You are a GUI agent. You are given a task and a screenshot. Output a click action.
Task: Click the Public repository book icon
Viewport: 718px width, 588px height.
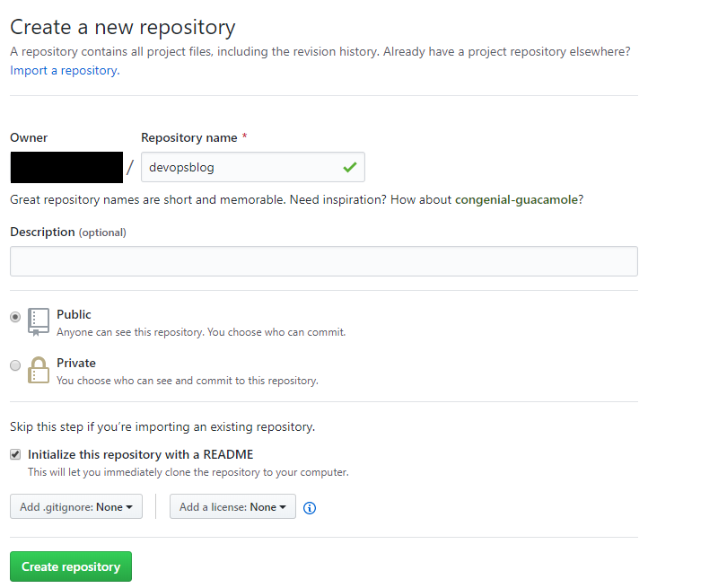coord(39,321)
